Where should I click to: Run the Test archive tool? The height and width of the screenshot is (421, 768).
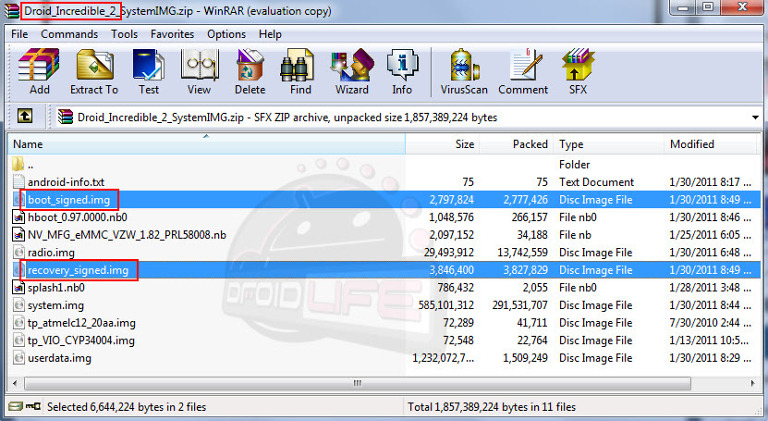pos(148,71)
